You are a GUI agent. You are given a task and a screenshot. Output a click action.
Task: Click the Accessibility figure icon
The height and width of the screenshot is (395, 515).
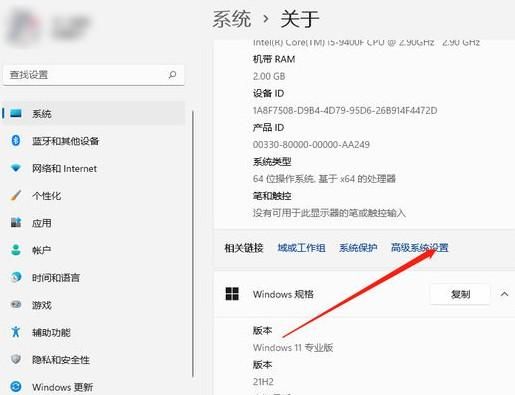click(x=16, y=332)
